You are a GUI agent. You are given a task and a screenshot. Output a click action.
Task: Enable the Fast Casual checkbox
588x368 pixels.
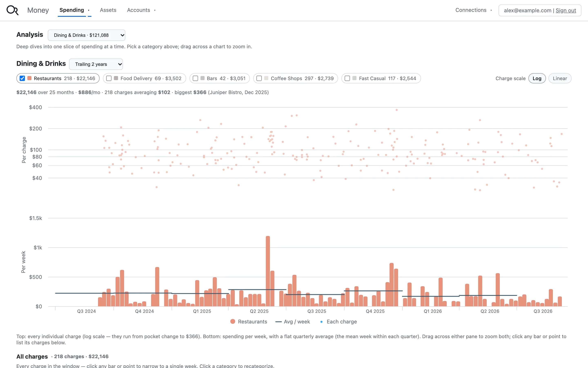[x=347, y=78]
